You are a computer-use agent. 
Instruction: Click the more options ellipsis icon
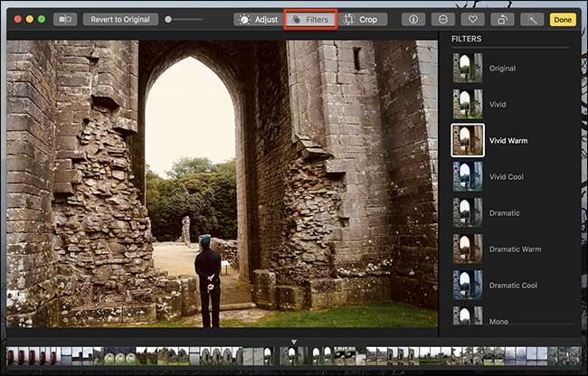coord(443,19)
